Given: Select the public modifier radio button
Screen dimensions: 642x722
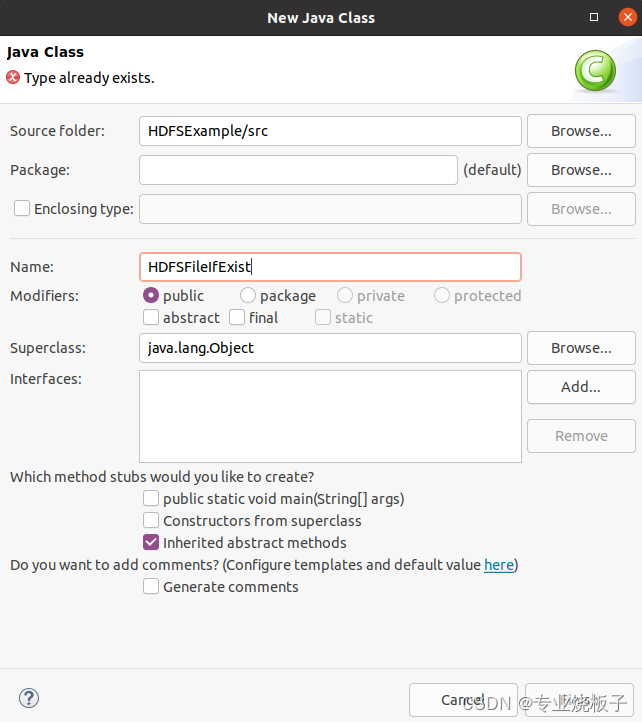Looking at the screenshot, I should tap(152, 296).
